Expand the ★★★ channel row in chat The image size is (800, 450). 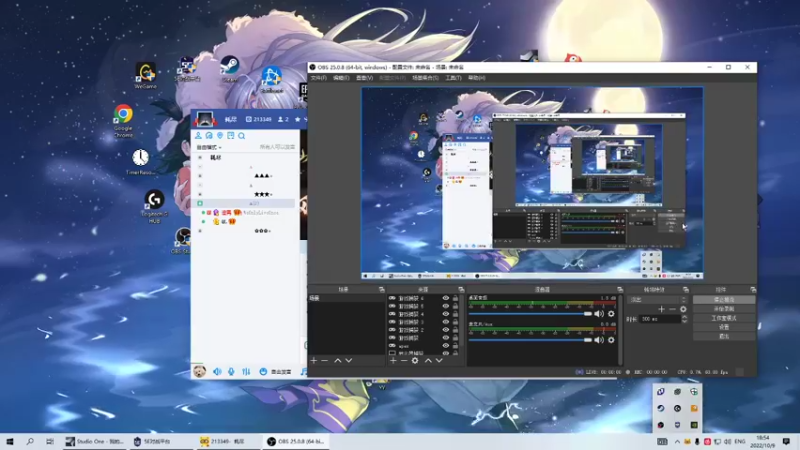pyautogui.click(x=200, y=194)
